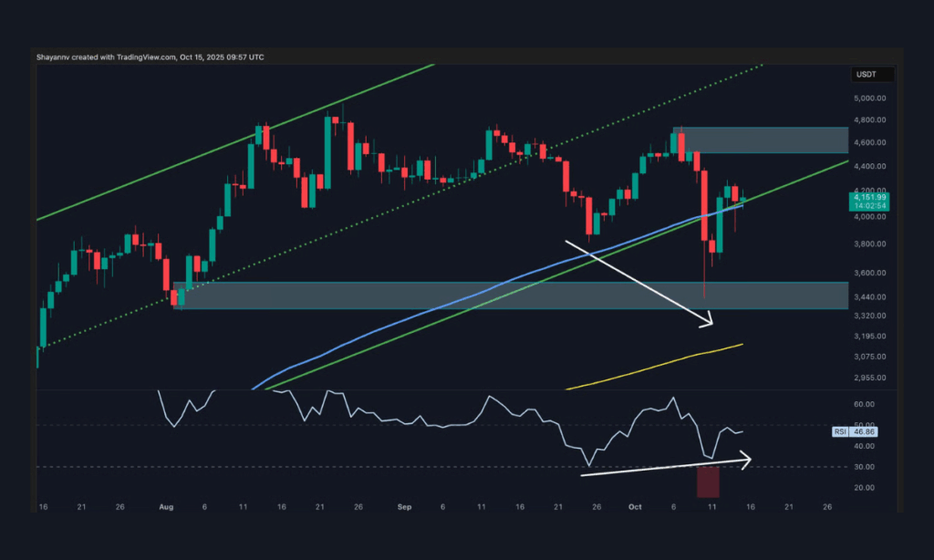
Task: Select the red oversold box in RSI
Action: 708,480
